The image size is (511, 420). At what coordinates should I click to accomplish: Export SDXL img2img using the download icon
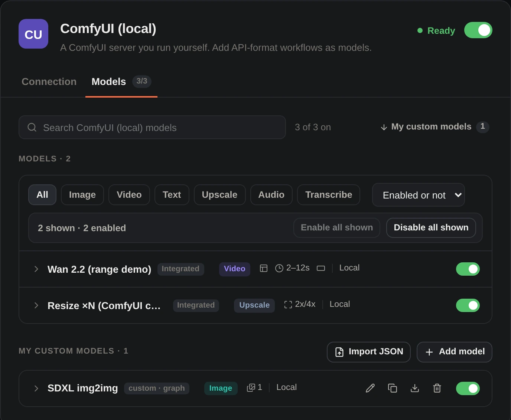(415, 388)
